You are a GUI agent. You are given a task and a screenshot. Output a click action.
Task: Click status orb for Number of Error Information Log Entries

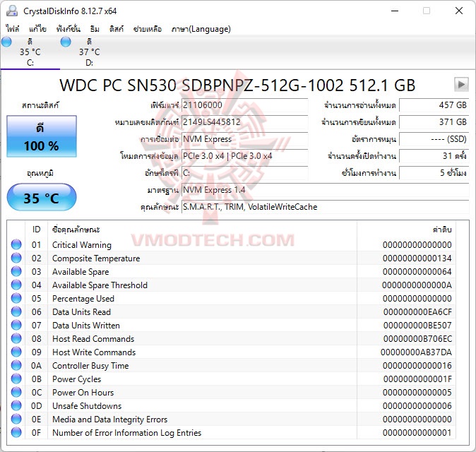pyautogui.click(x=16, y=432)
